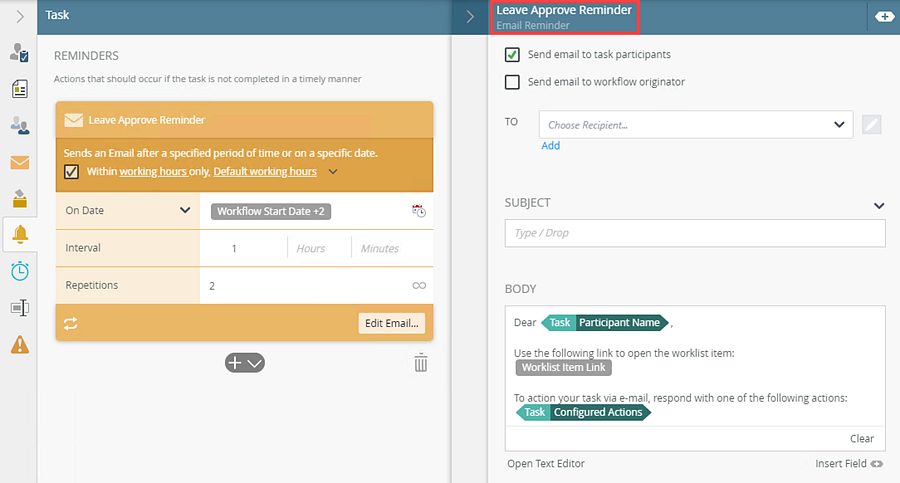Click the Subject Type / Drop field

(x=695, y=233)
